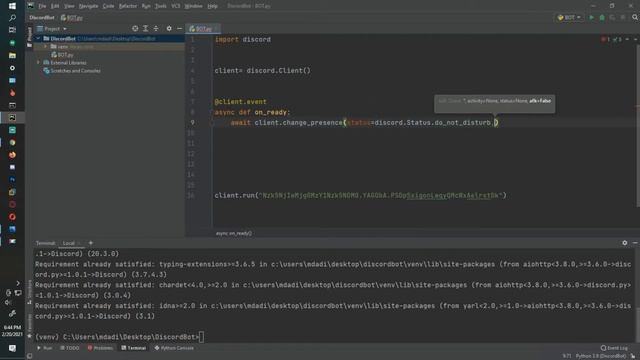Open the Event Log

click(614, 348)
